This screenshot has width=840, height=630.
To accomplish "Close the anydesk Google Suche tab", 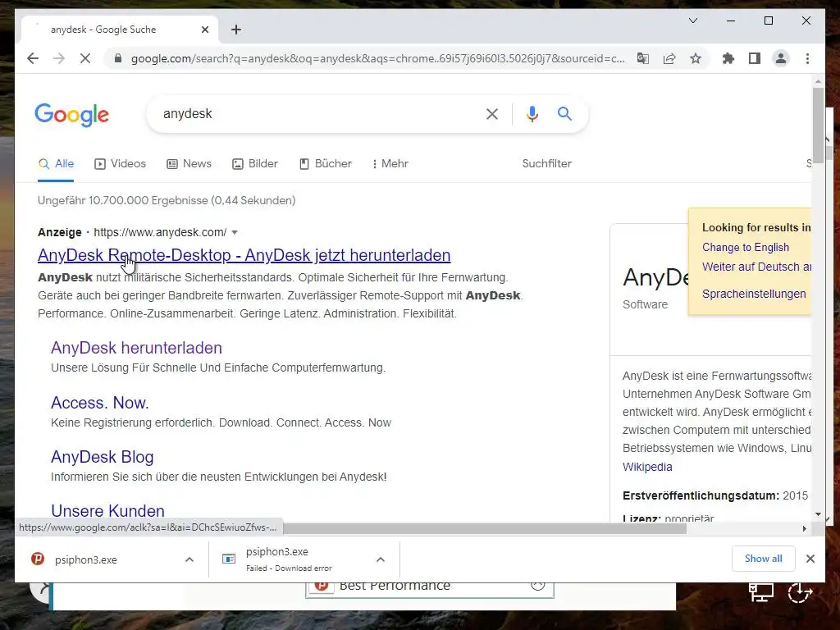I will (204, 30).
